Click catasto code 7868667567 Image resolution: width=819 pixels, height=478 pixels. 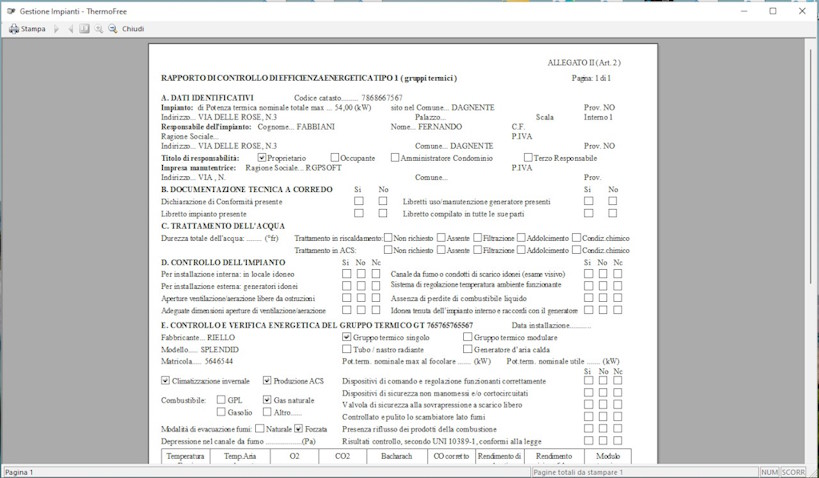click(382, 98)
